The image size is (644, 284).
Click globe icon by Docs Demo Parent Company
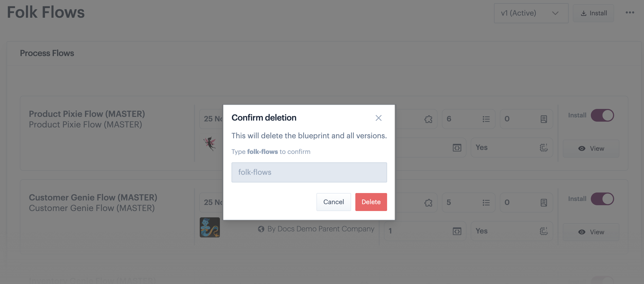tap(261, 229)
